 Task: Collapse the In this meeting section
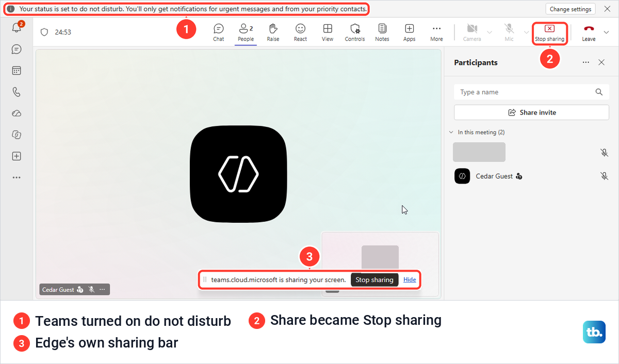click(452, 133)
